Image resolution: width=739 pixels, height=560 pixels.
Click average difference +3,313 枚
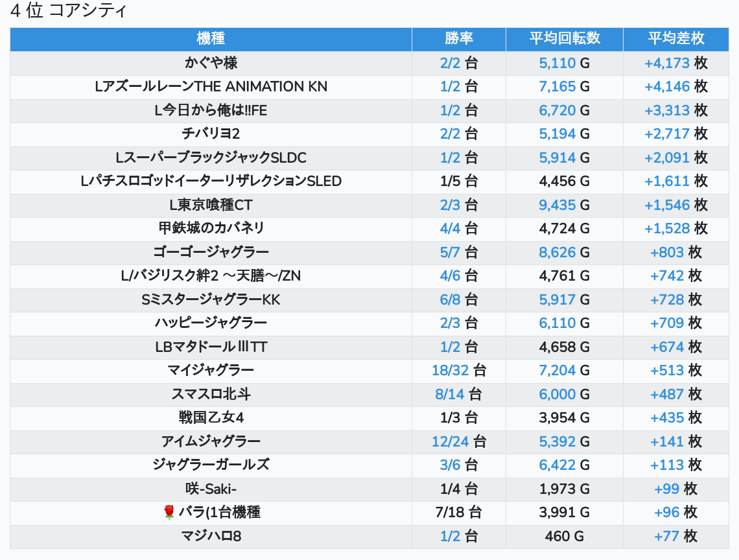pos(676,110)
